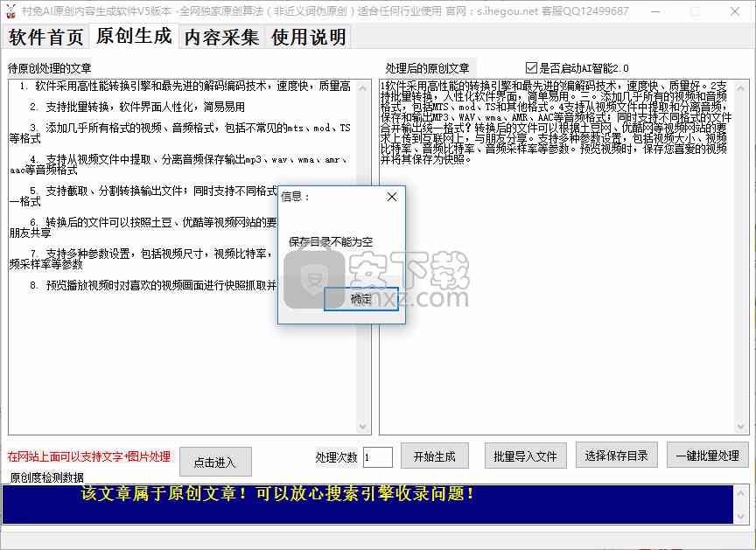The height and width of the screenshot is (550, 756).
Task: Open the 内容采集 tab
Action: coord(221,37)
